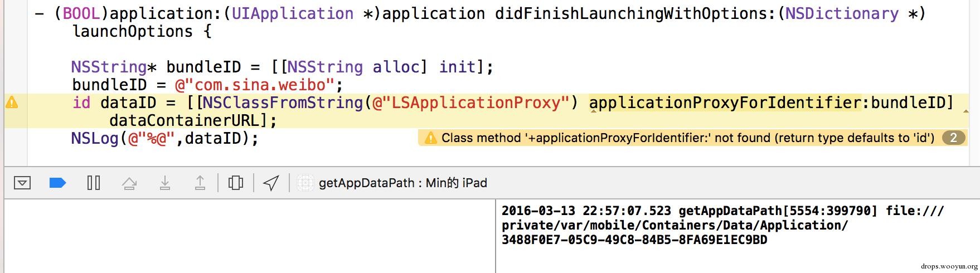The width and height of the screenshot is (980, 273).
Task: Toggle breakpoints activation in debug bar
Action: (58, 183)
